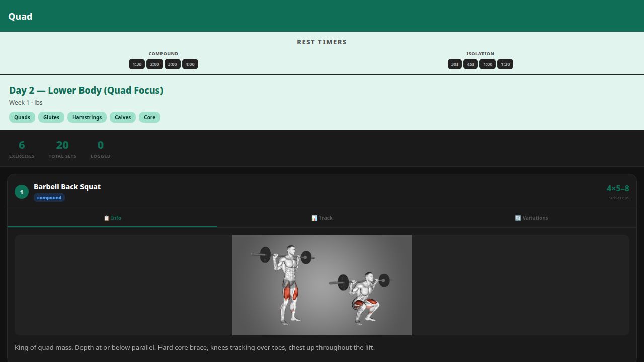The height and width of the screenshot is (362, 644).
Task: Start the 45s isolation rest timer
Action: (470, 64)
